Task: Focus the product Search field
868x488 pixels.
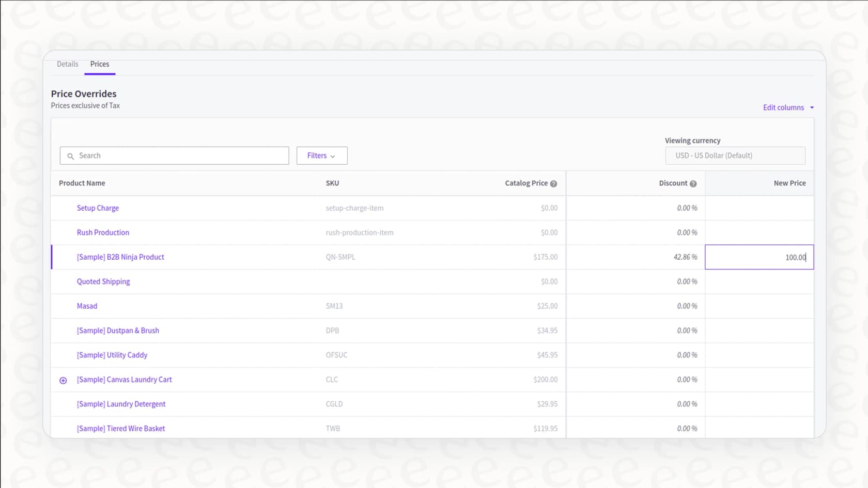Action: click(x=174, y=155)
